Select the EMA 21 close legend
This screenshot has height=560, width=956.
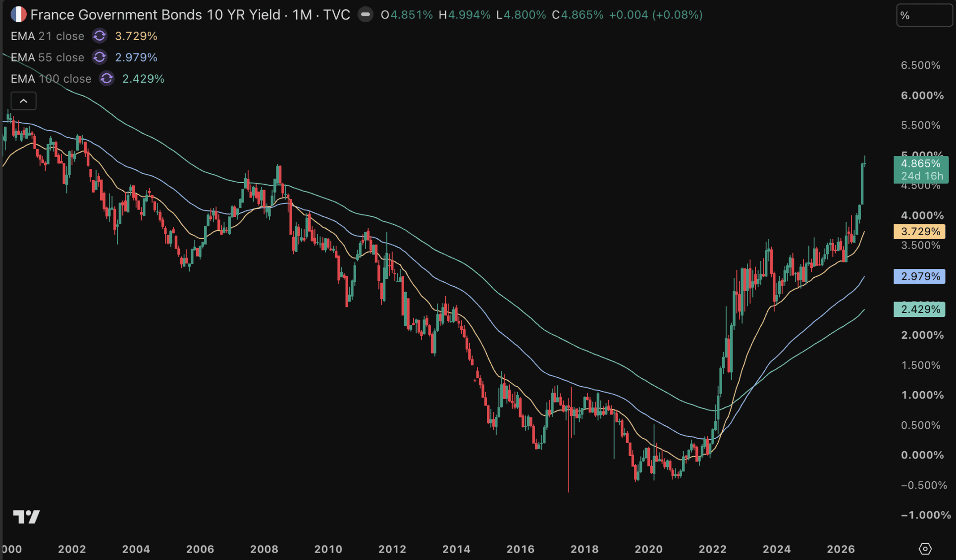(x=48, y=36)
